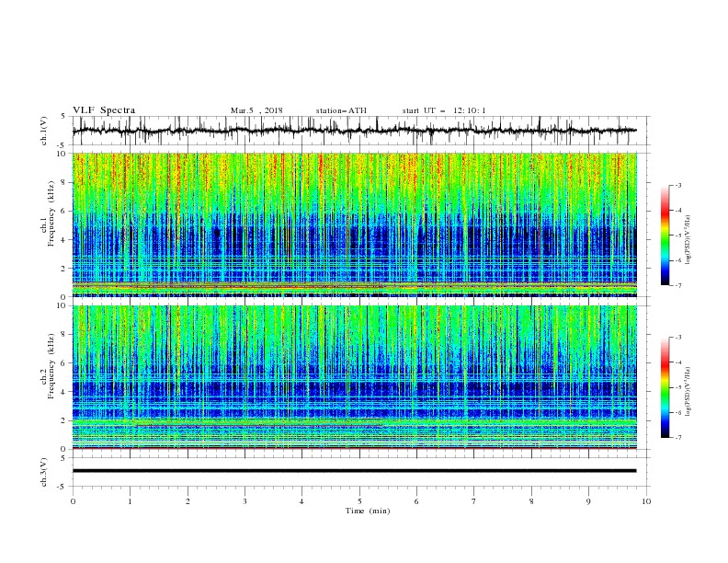This screenshot has height=563, width=728.
Task: Click the red baseline at ch.2 zero frequency
Action: (x=355, y=448)
